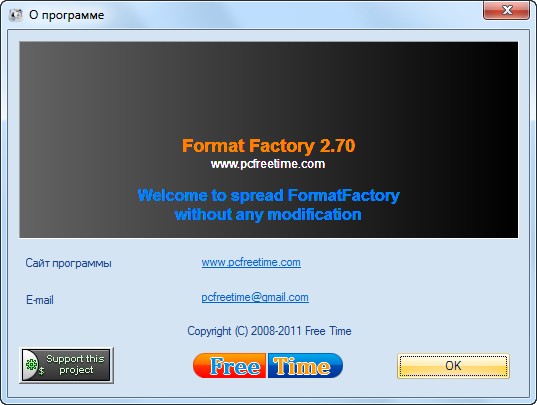Click the OK button
537x405 pixels.
pyautogui.click(x=453, y=366)
